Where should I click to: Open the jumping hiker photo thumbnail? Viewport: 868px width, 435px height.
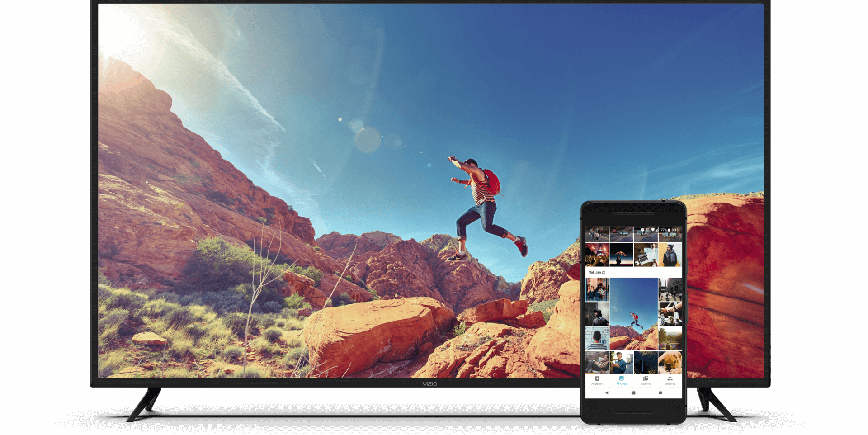633,313
